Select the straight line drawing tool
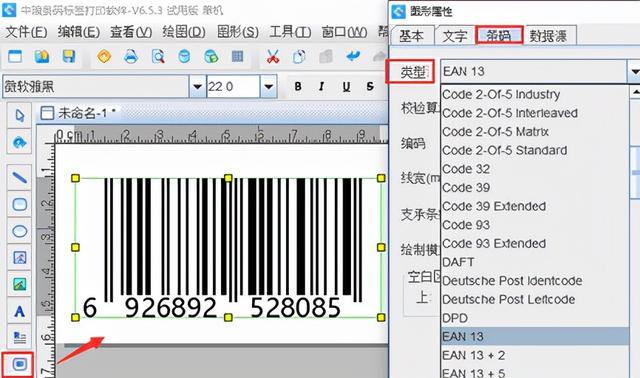This screenshot has height=378, width=640. pos(19,178)
